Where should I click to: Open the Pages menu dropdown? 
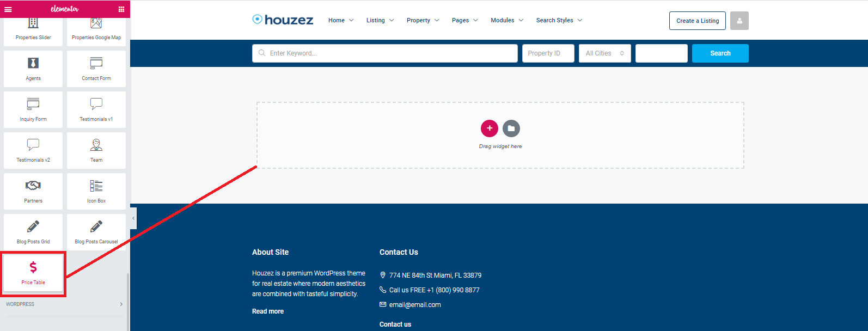tap(465, 20)
